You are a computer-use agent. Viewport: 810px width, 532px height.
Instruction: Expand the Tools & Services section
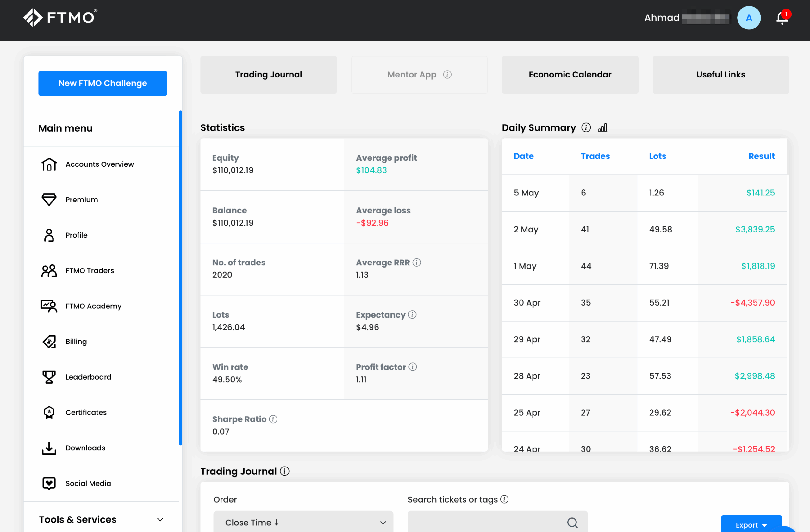[x=101, y=519]
